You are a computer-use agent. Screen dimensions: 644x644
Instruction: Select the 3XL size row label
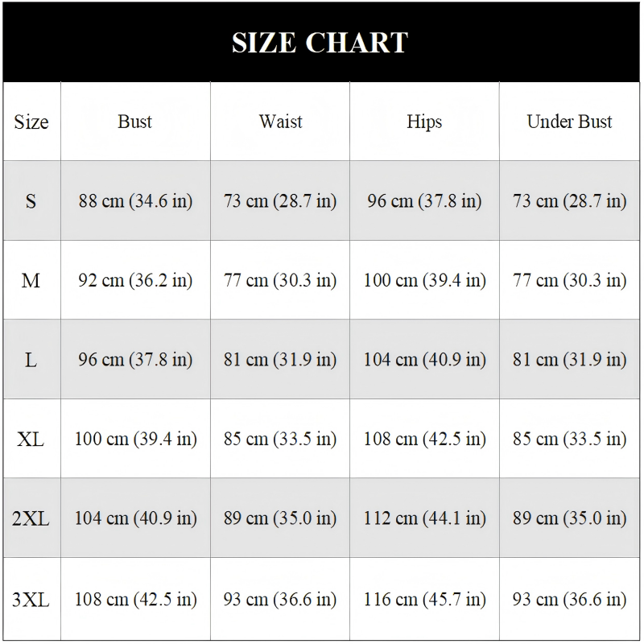click(x=31, y=600)
